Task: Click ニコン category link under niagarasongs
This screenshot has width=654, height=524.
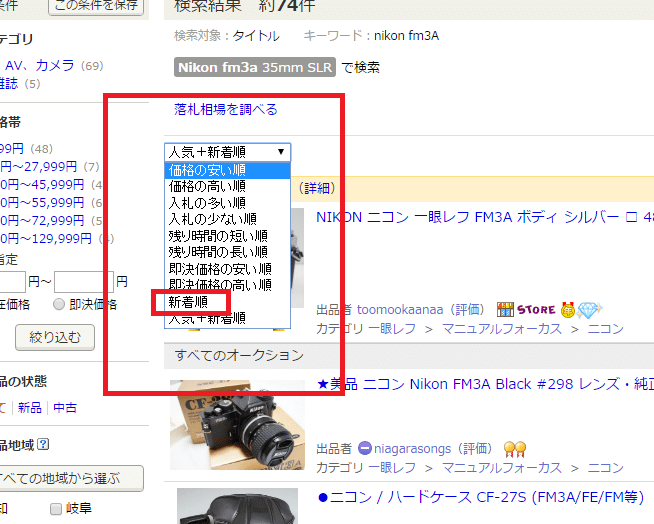Action: click(606, 468)
